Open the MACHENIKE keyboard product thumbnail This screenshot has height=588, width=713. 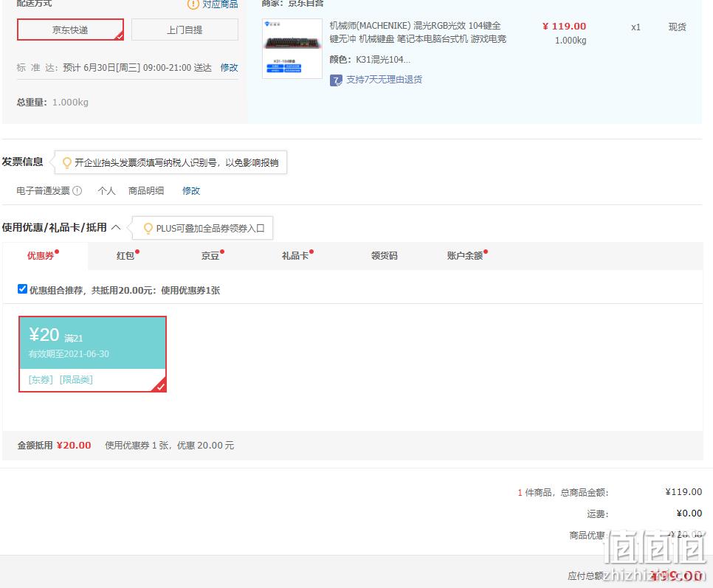click(292, 49)
